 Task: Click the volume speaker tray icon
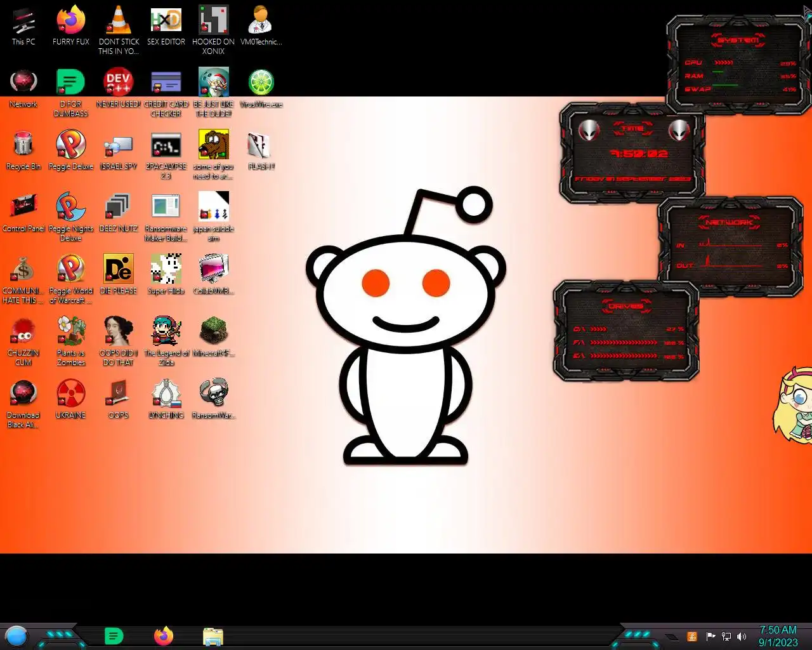742,637
